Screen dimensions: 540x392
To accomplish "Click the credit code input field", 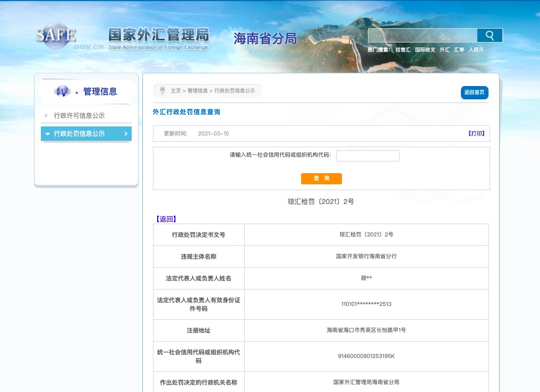I will coord(367,156).
